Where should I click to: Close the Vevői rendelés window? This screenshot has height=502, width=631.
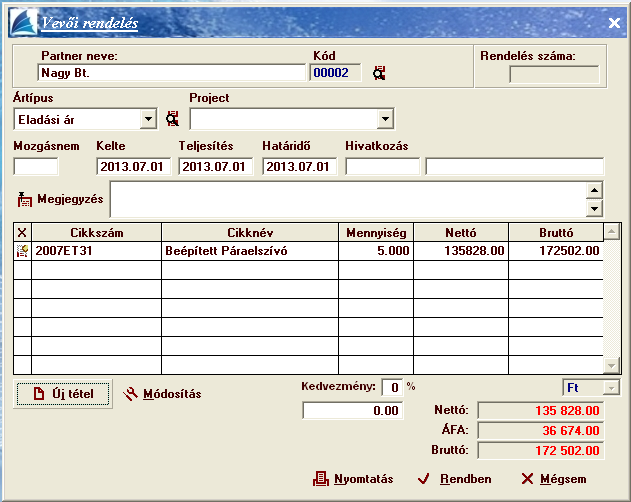(x=614, y=23)
